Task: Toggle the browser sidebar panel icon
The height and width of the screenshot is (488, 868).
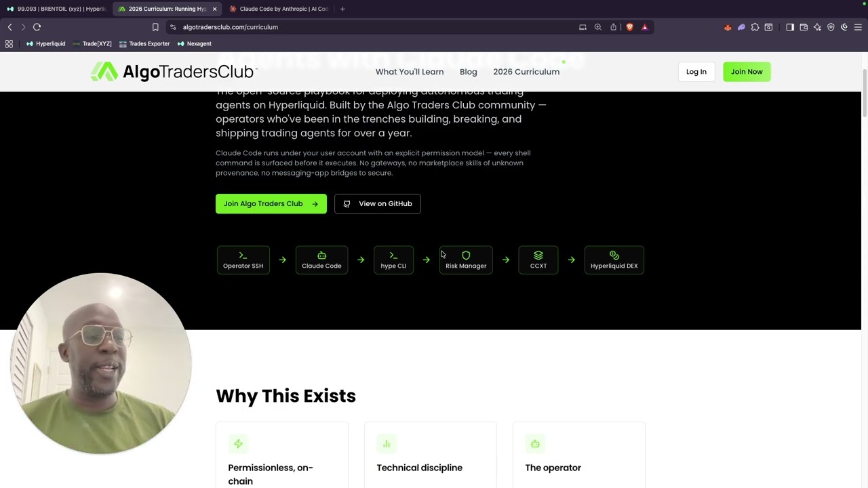Action: click(x=790, y=27)
